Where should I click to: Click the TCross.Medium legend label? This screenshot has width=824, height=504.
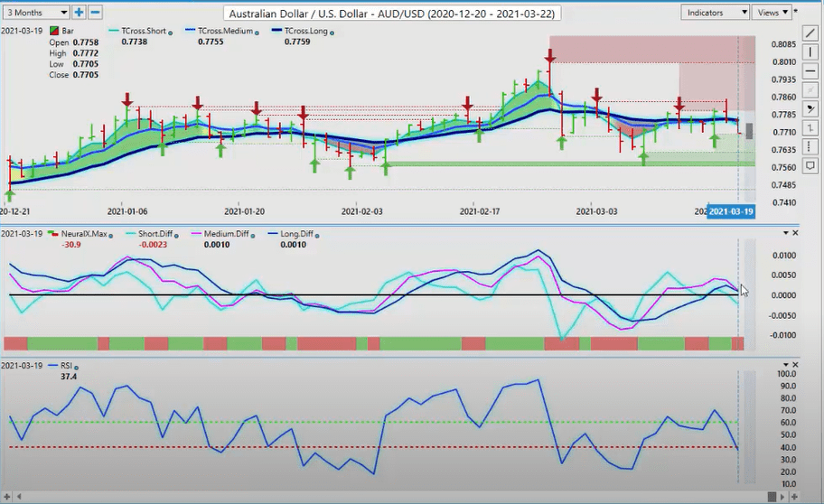click(226, 31)
